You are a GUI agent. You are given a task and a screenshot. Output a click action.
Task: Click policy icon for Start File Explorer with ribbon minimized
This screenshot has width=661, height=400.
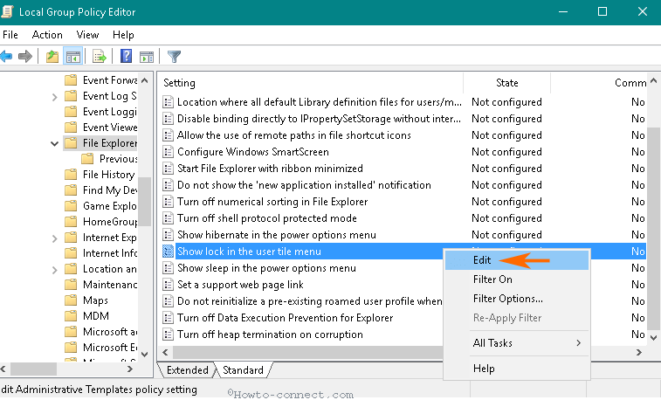[168, 168]
